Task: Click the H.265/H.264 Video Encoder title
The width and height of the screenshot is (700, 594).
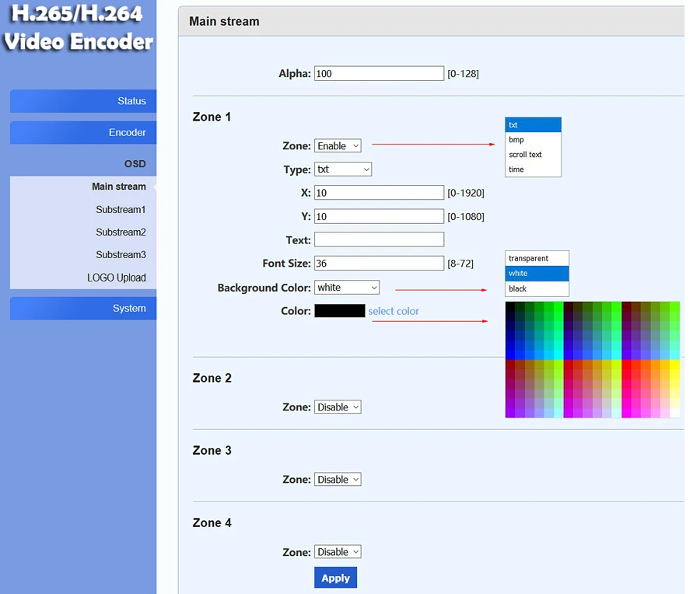Action: pyautogui.click(x=79, y=28)
